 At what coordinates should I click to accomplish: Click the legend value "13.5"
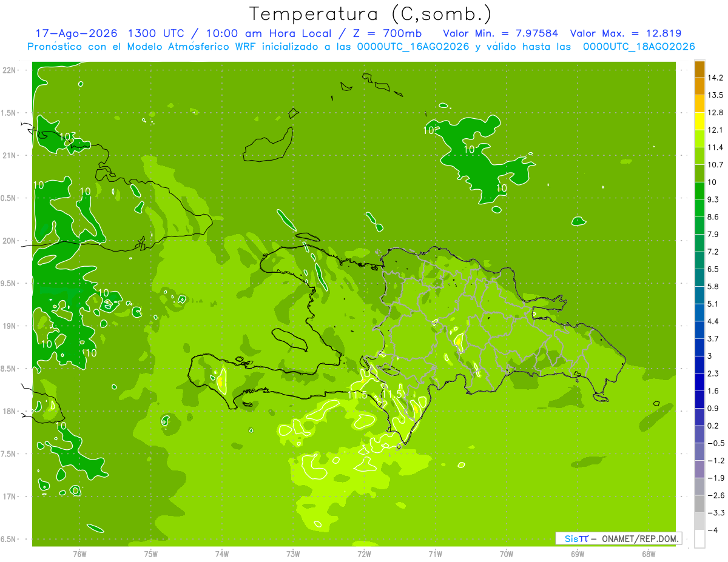716,95
